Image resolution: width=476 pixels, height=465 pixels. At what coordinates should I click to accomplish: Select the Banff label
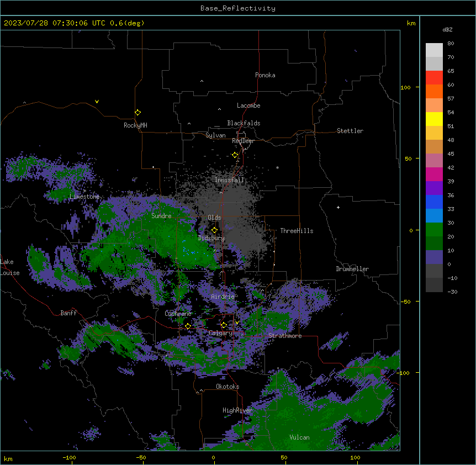coord(68,313)
